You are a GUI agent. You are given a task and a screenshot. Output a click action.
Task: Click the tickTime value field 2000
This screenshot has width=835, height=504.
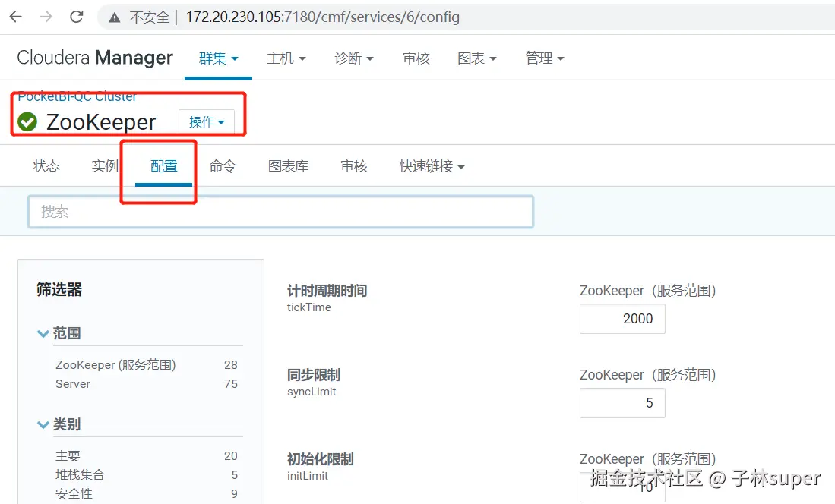click(622, 319)
